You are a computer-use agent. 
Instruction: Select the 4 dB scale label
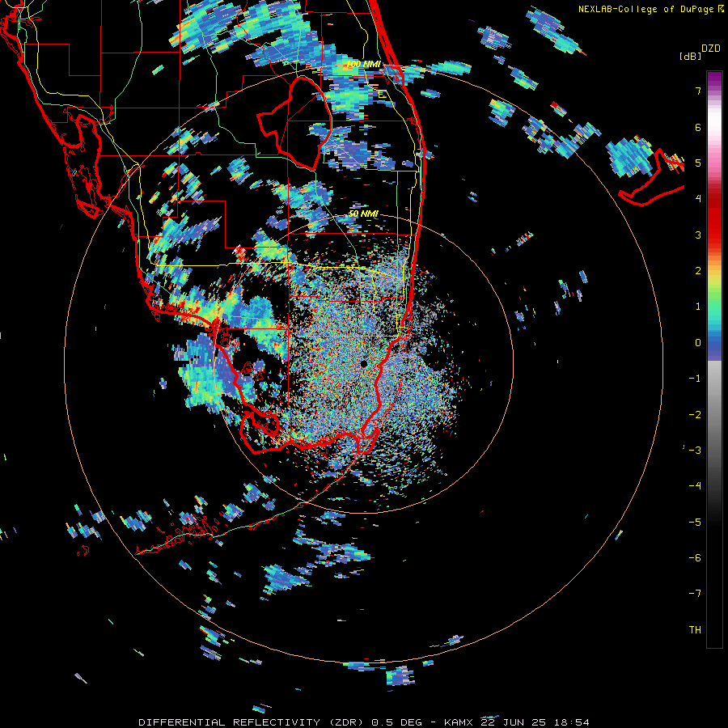click(698, 199)
